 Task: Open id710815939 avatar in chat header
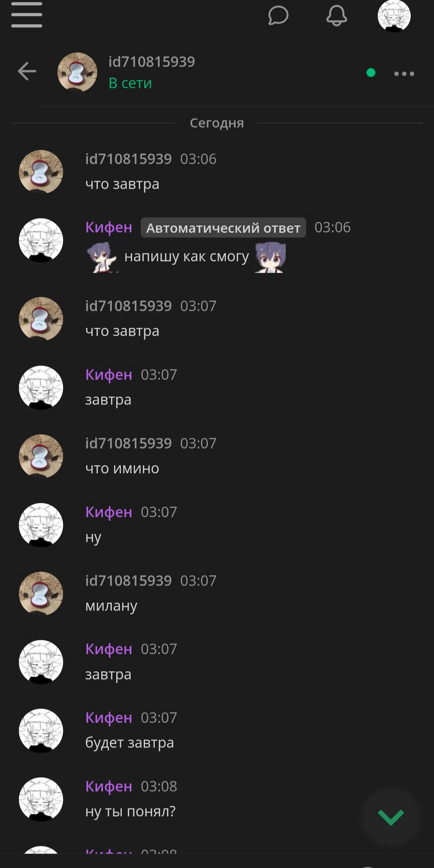tap(77, 72)
